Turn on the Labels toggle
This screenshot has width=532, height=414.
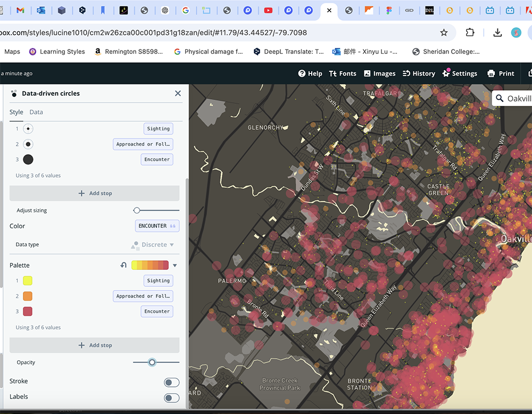tap(171, 398)
